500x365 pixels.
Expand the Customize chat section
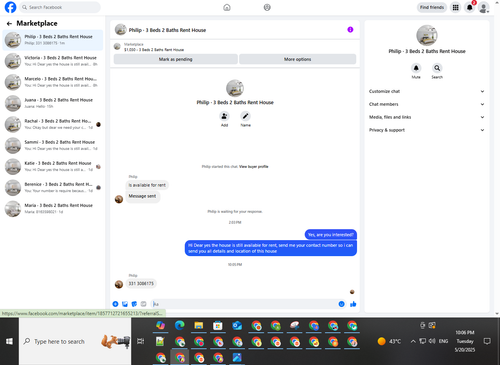coord(427,91)
